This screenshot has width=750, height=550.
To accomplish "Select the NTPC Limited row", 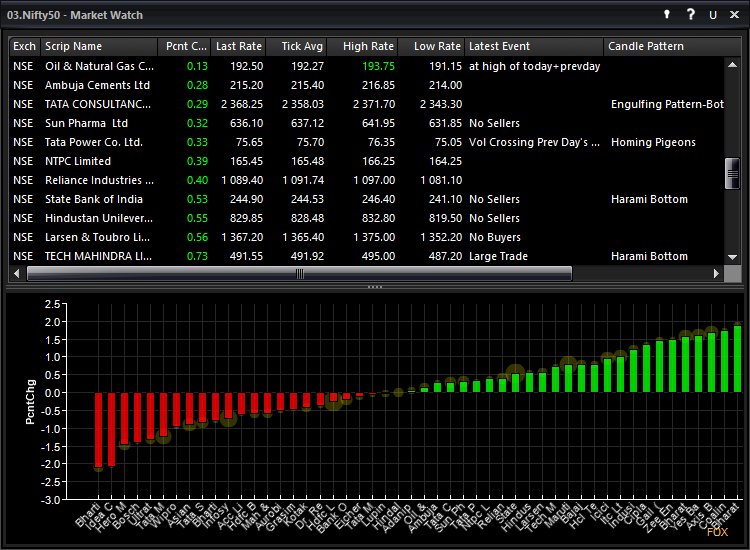I will [x=366, y=161].
